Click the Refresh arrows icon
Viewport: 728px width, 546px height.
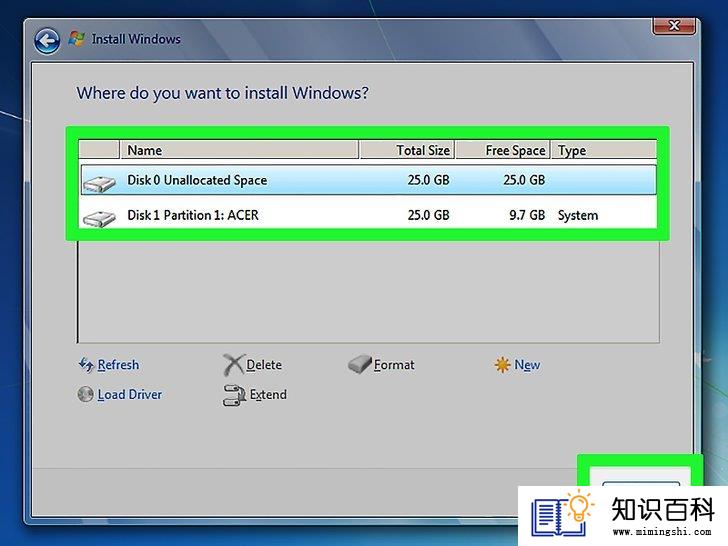point(86,365)
